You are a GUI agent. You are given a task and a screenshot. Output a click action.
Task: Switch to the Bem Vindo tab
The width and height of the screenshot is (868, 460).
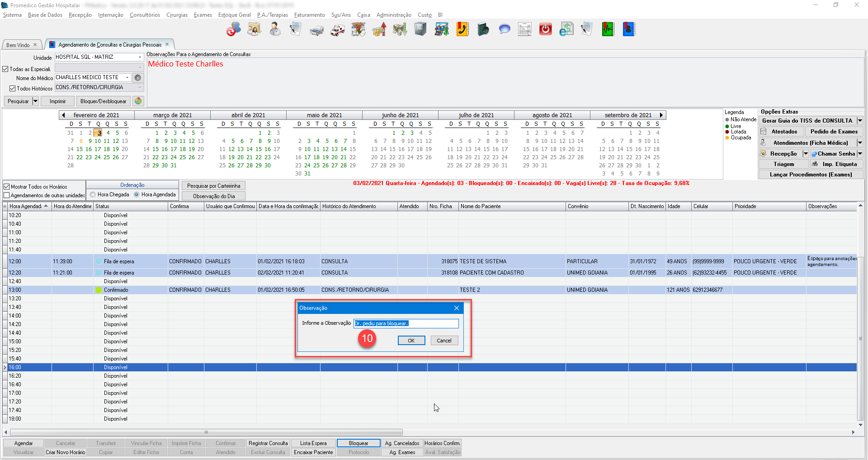18,45
